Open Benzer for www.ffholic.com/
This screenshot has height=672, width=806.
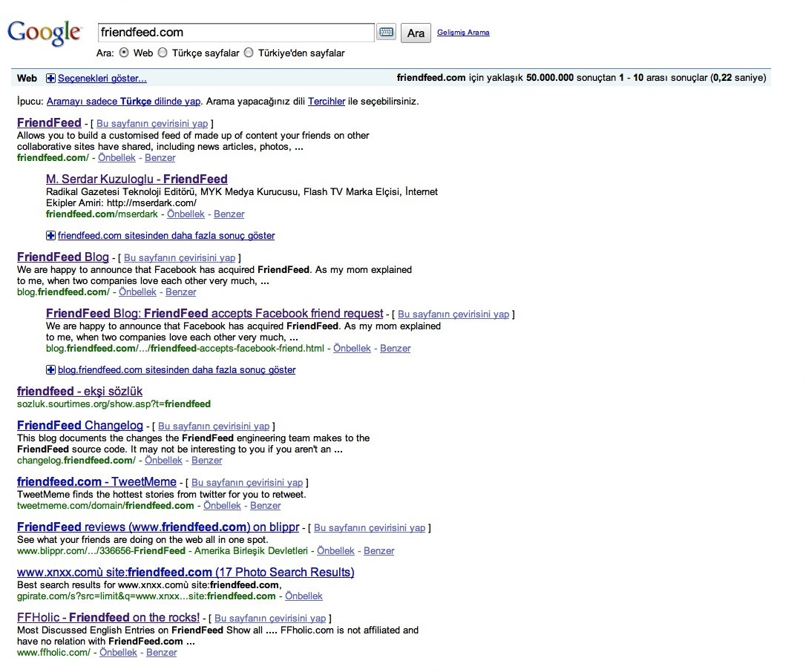coord(161,653)
